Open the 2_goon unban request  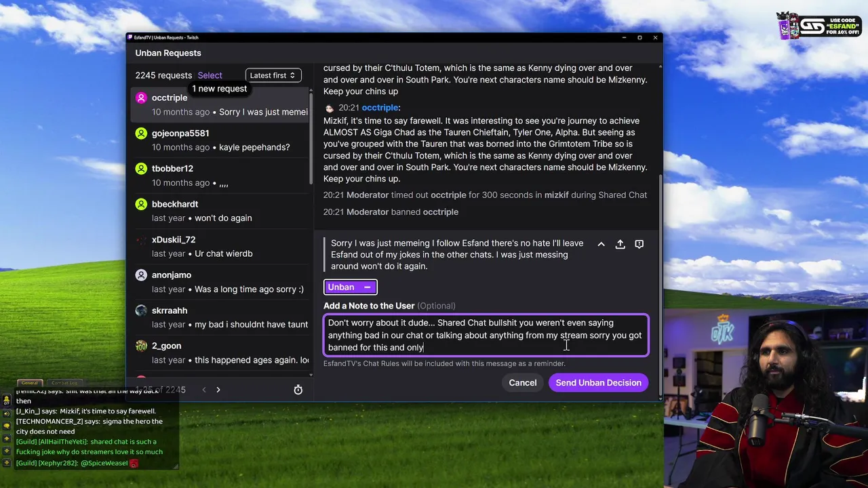coord(220,352)
